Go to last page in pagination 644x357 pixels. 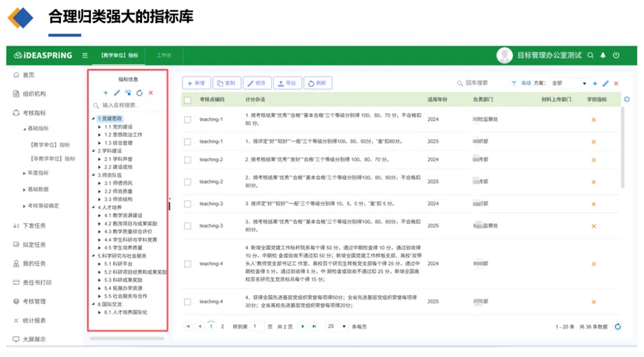(x=314, y=327)
